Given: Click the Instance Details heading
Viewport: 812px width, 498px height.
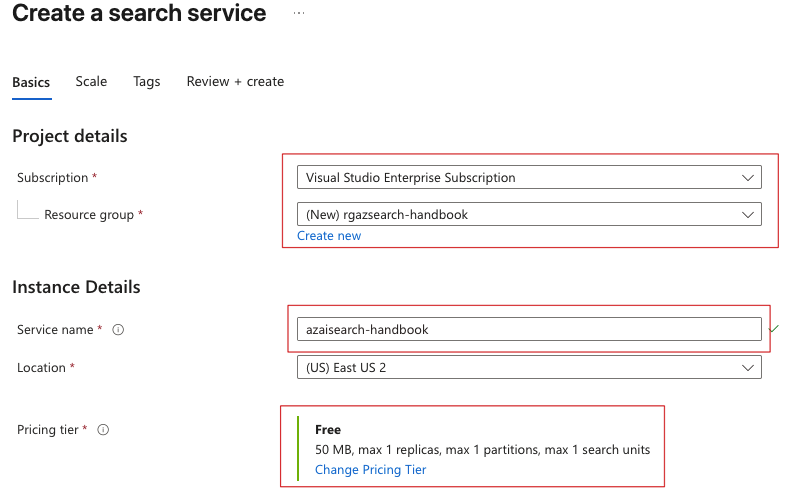Looking at the screenshot, I should point(76,287).
